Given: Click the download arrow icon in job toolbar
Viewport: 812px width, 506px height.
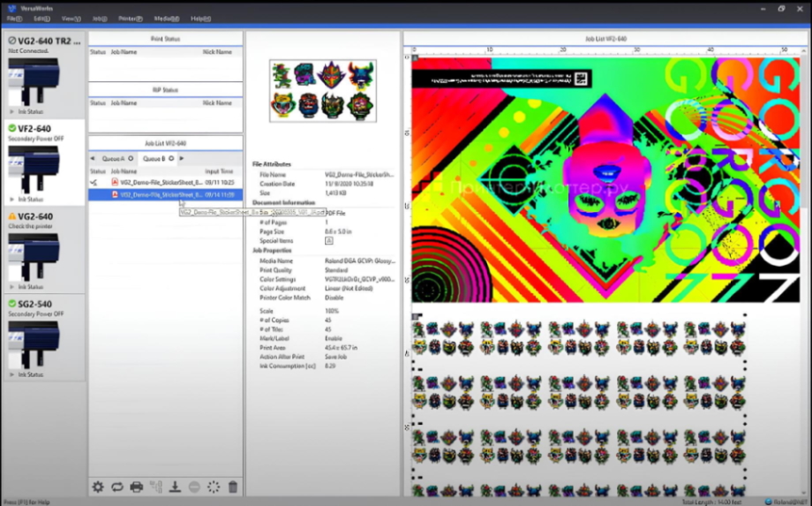Looking at the screenshot, I should pyautogui.click(x=176, y=487).
